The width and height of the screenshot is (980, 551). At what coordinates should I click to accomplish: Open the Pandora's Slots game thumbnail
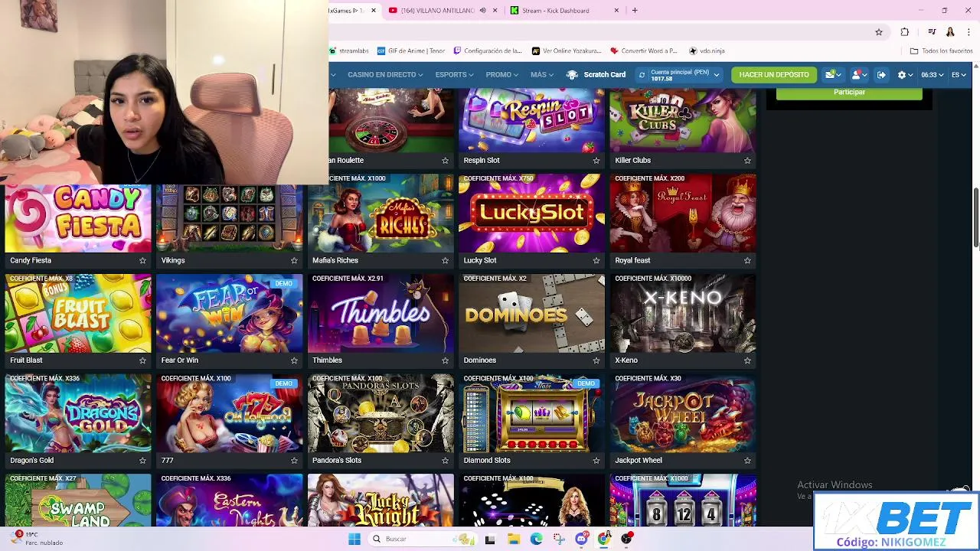pos(381,414)
